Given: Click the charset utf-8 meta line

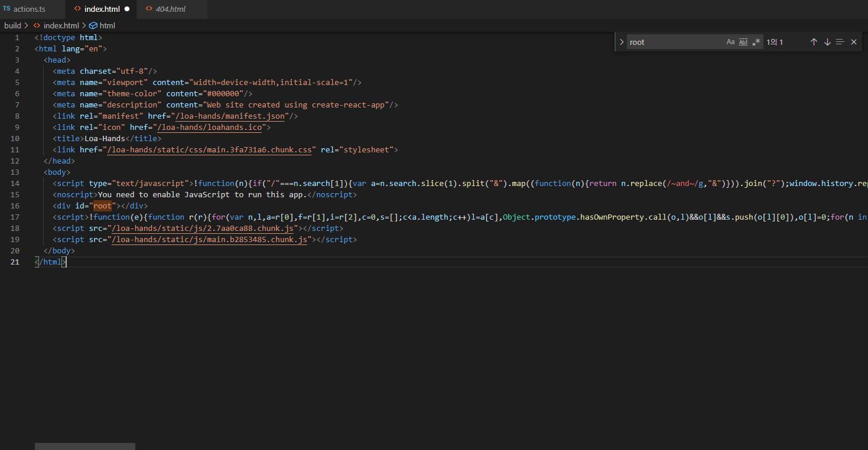Looking at the screenshot, I should pyautogui.click(x=105, y=71).
